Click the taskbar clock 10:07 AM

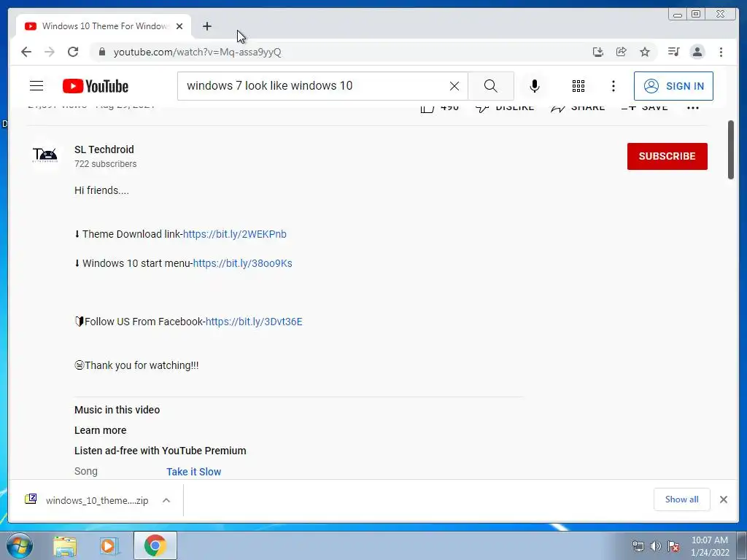pos(710,546)
